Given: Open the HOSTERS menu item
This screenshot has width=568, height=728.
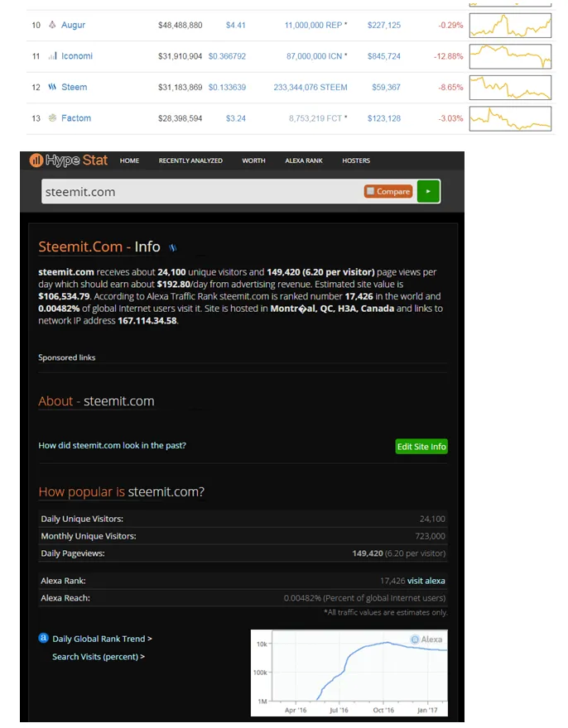Looking at the screenshot, I should pyautogui.click(x=356, y=160).
